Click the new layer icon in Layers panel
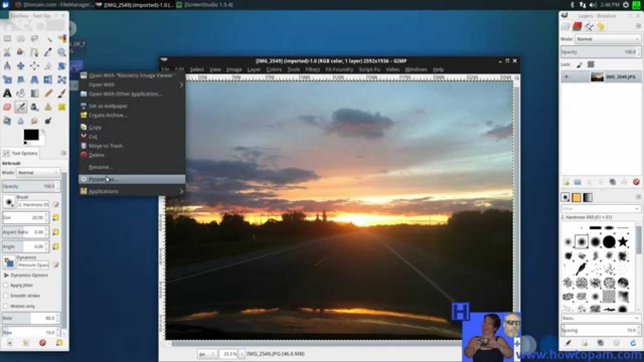This screenshot has height=362, width=644. click(x=566, y=182)
